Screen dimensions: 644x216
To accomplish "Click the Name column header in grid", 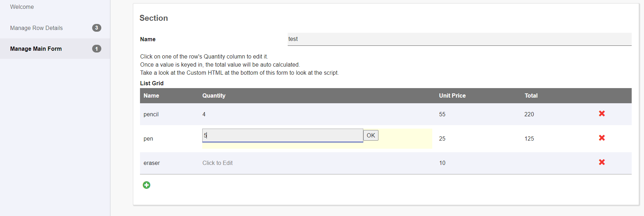I will (x=151, y=95).
